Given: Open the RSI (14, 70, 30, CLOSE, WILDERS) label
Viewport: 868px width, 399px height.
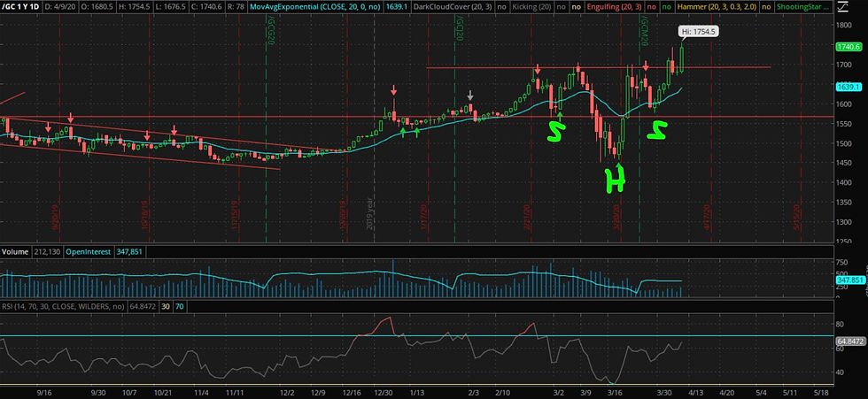Looking at the screenshot, I should (x=63, y=306).
